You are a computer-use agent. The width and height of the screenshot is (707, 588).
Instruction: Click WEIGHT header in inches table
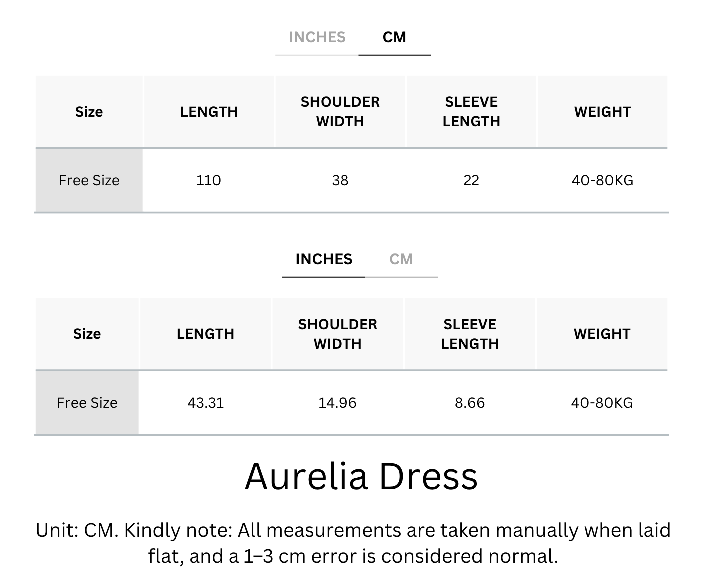[x=602, y=334]
